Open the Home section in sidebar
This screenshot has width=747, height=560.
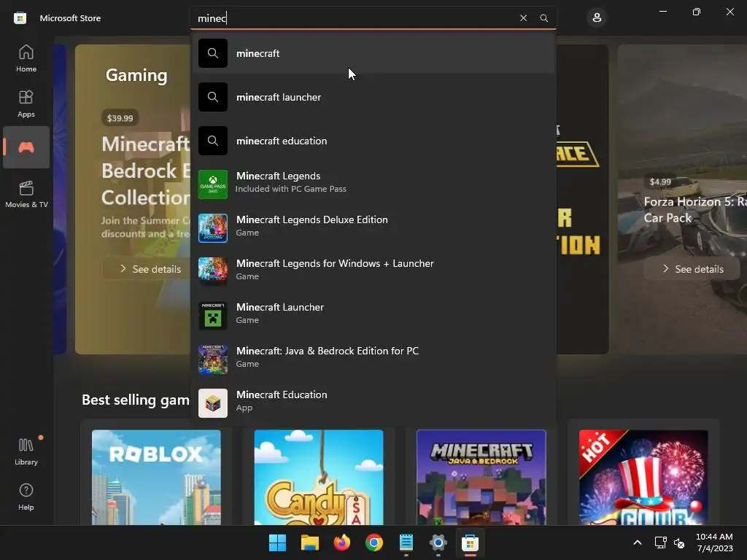click(26, 58)
